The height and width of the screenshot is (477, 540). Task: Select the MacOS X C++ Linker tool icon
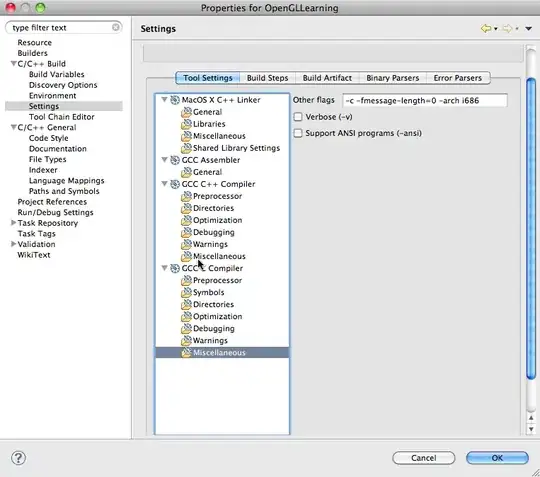pyautogui.click(x=175, y=100)
